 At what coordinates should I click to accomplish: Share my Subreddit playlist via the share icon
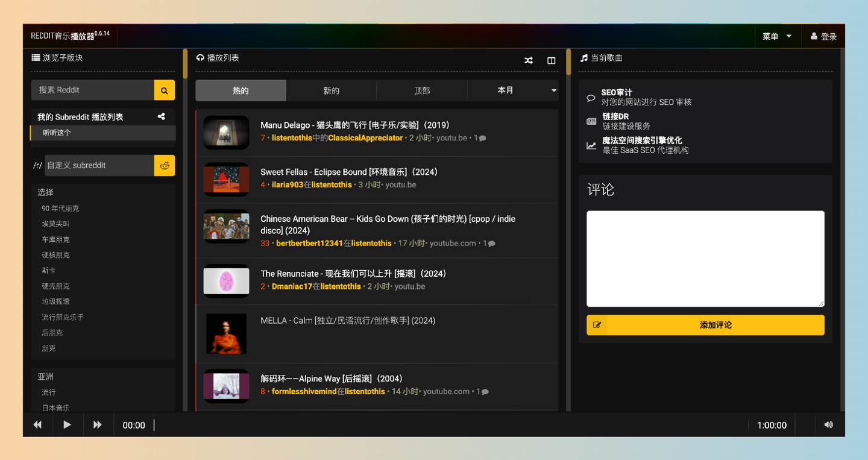161,116
